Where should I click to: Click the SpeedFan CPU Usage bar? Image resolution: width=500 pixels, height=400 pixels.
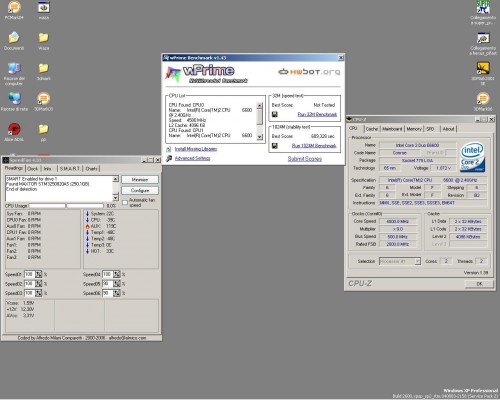coord(66,206)
